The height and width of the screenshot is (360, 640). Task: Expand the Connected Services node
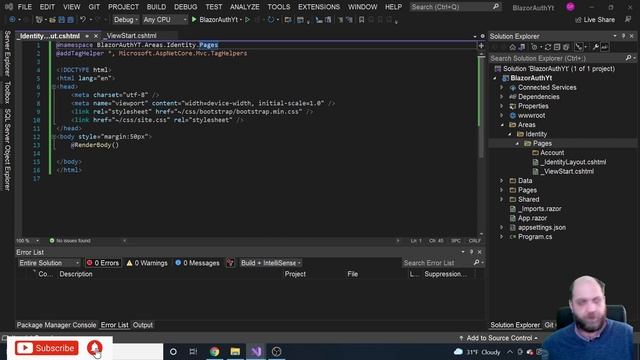pyautogui.click(x=502, y=87)
